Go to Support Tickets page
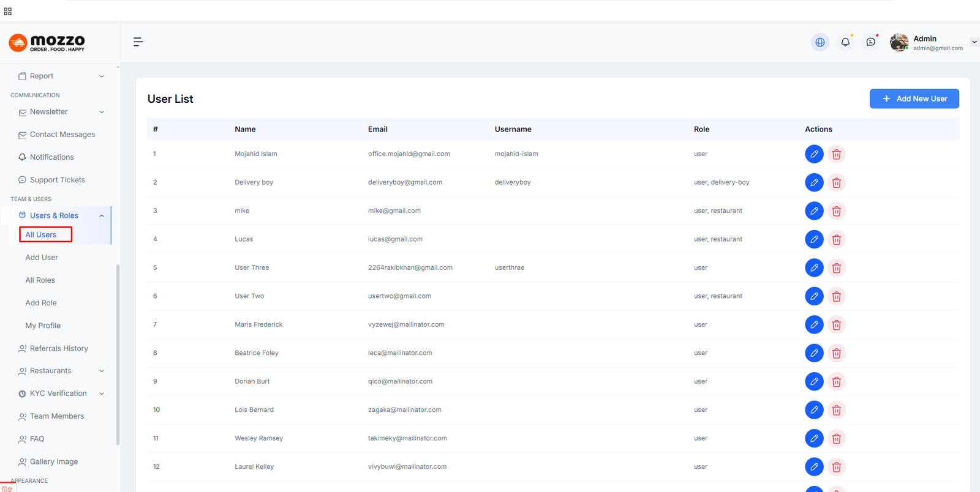 pos(57,180)
